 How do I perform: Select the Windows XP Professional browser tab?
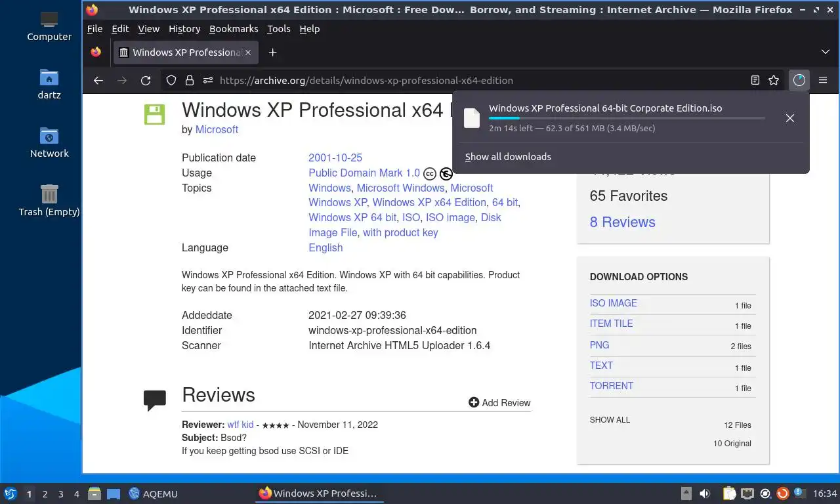click(186, 52)
